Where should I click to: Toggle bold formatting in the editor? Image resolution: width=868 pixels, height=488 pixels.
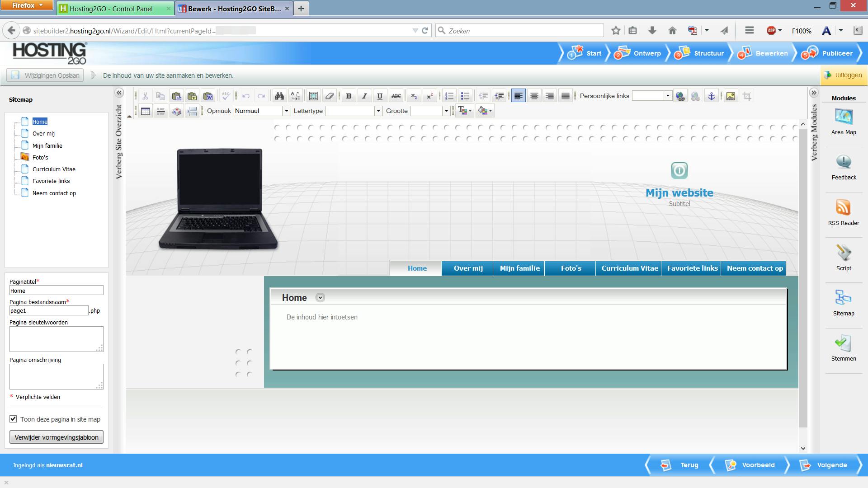[x=349, y=96]
